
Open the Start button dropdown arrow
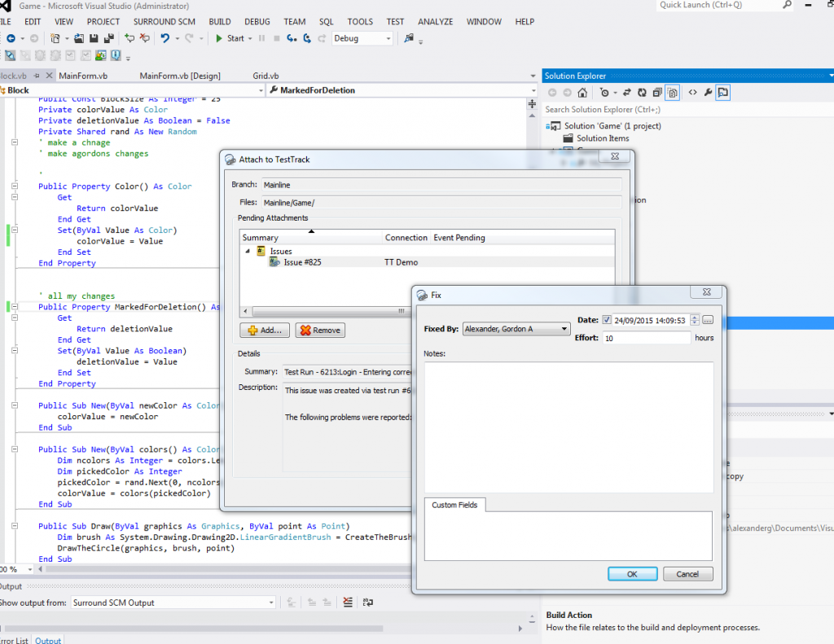250,39
